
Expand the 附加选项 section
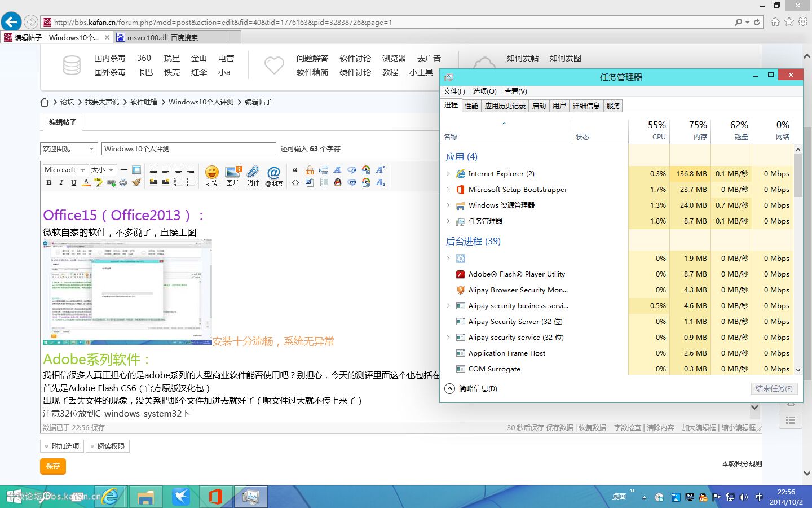62,446
